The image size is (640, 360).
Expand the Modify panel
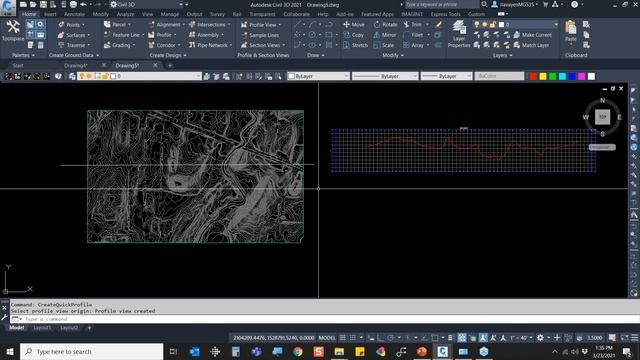[393, 55]
